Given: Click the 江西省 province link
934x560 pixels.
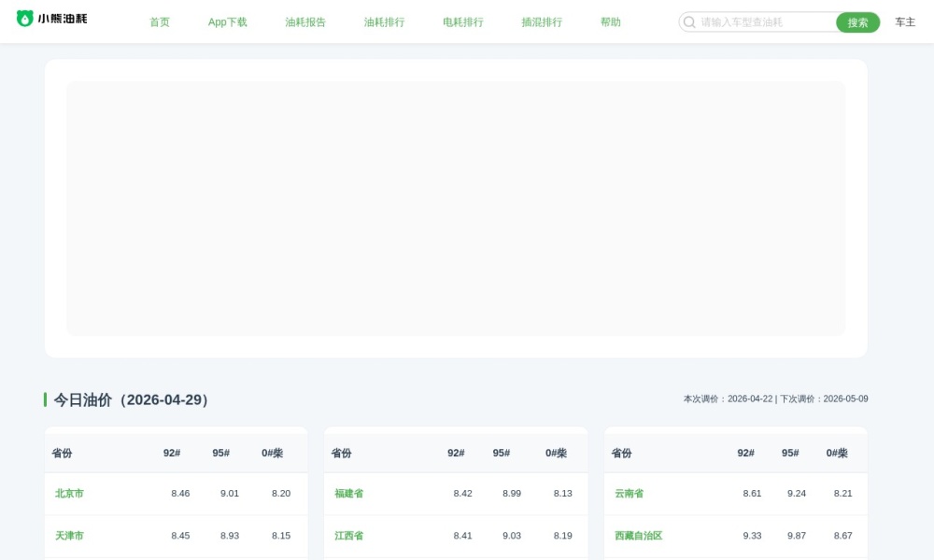Looking at the screenshot, I should pos(348,536).
